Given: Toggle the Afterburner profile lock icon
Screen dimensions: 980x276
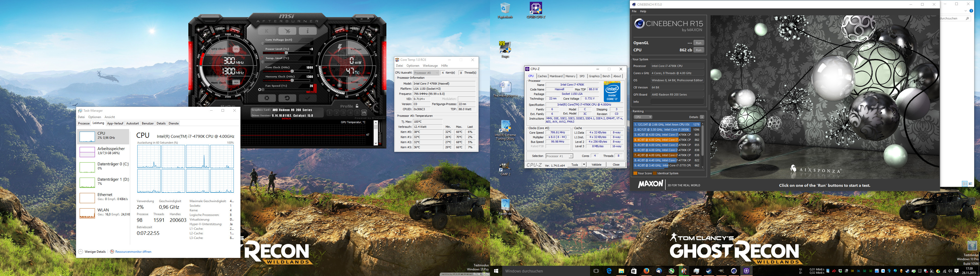Looking at the screenshot, I should point(357,106).
